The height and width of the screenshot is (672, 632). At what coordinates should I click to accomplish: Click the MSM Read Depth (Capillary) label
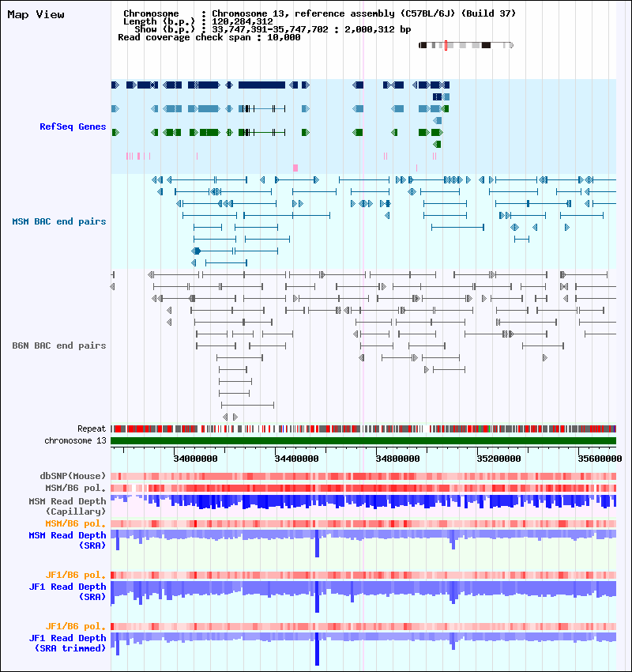pyautogui.click(x=67, y=506)
